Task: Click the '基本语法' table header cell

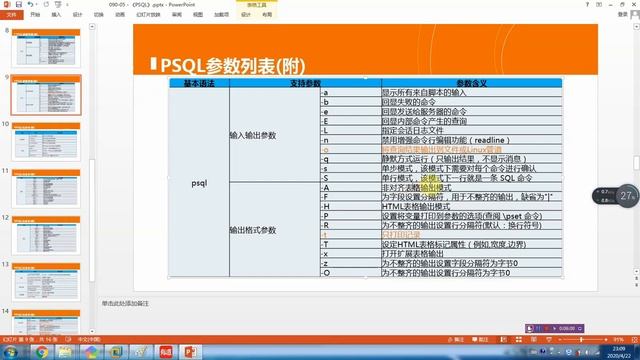Action: pyautogui.click(x=199, y=83)
